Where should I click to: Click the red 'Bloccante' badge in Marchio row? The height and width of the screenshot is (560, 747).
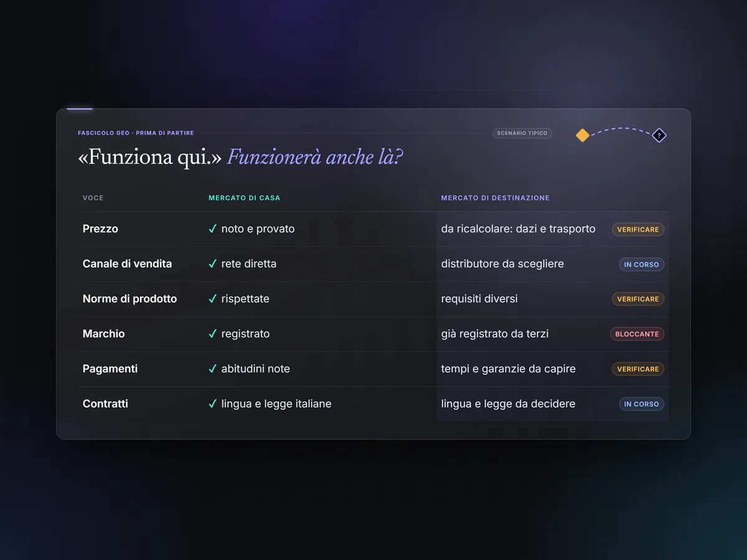click(x=637, y=334)
